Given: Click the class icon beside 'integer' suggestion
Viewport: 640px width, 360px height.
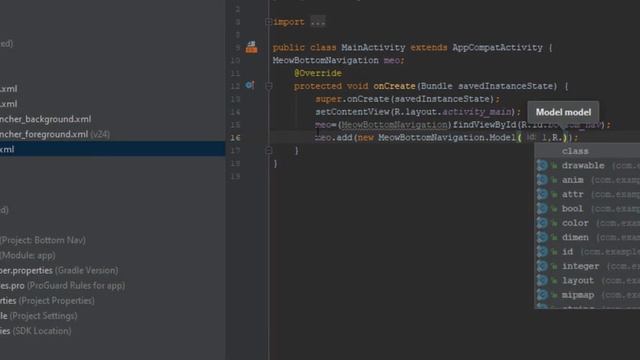Looking at the screenshot, I should point(542,266).
